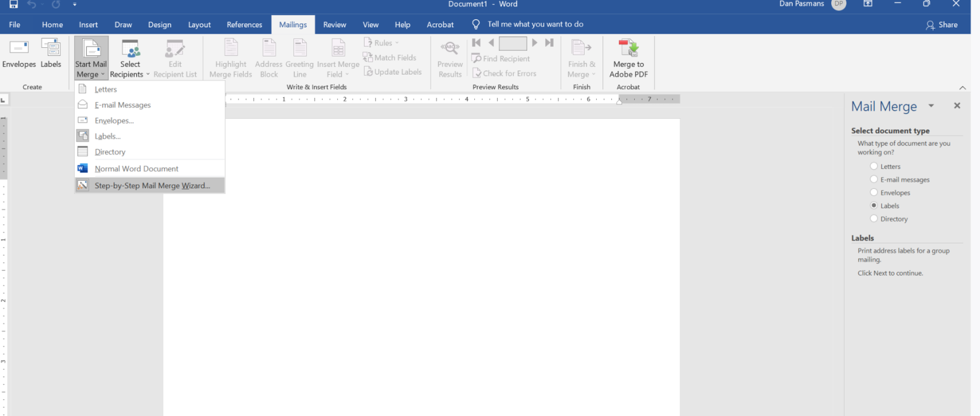Select Labels... in dropdown menu

pyautogui.click(x=150, y=136)
